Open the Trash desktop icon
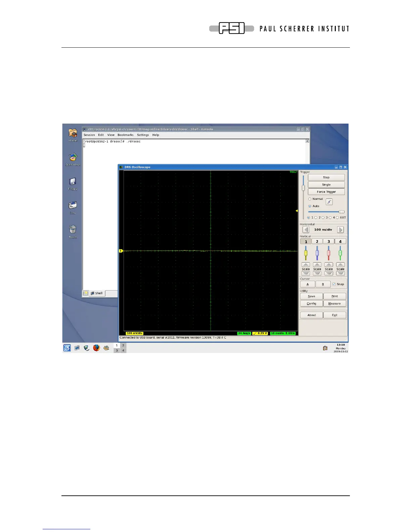Screen dimensions: 411x532 73,232
